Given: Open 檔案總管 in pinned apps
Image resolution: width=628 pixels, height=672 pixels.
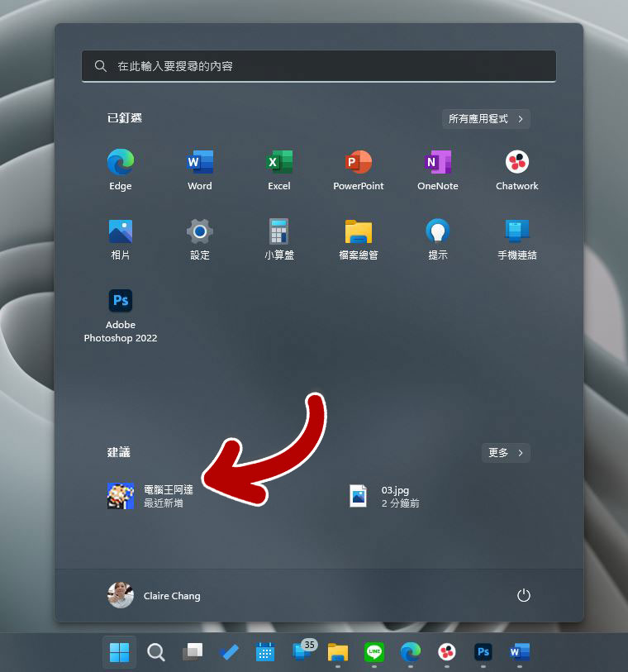Looking at the screenshot, I should (x=359, y=239).
